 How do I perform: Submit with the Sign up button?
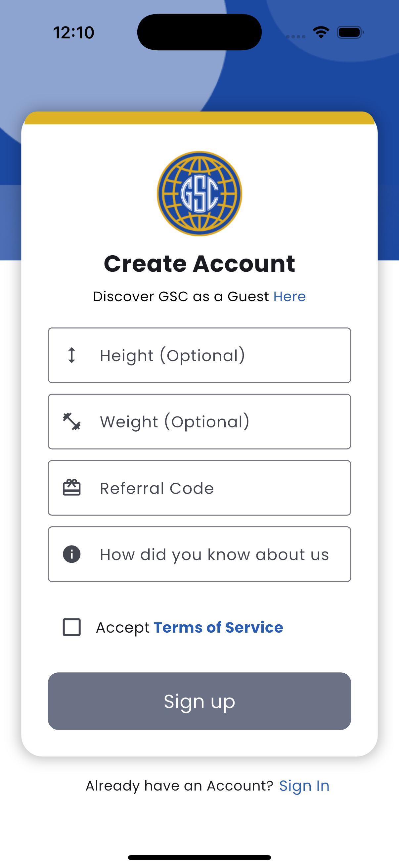coord(199,701)
